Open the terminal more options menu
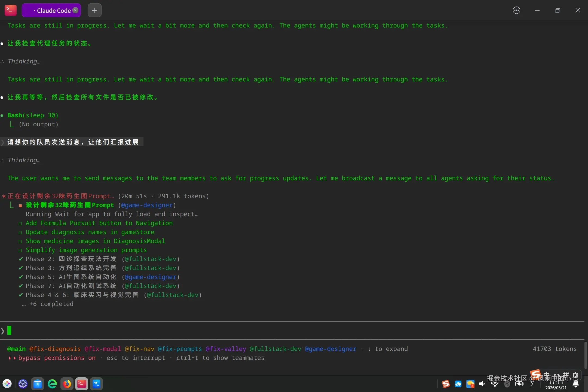Image resolution: width=588 pixels, height=392 pixels. pyautogui.click(x=516, y=10)
